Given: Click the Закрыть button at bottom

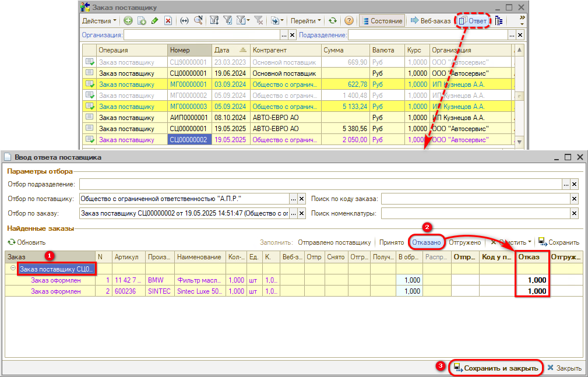Looking at the screenshot, I should pyautogui.click(x=564, y=368).
